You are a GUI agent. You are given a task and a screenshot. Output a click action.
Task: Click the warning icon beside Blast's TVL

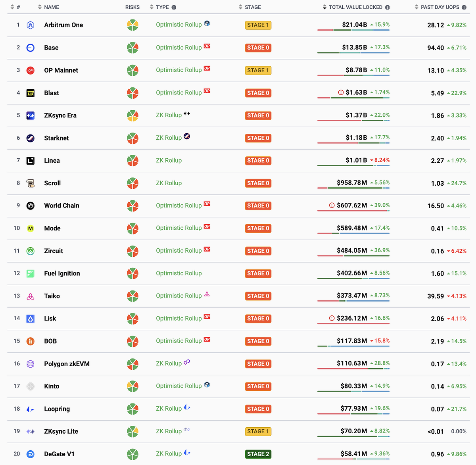341,92
